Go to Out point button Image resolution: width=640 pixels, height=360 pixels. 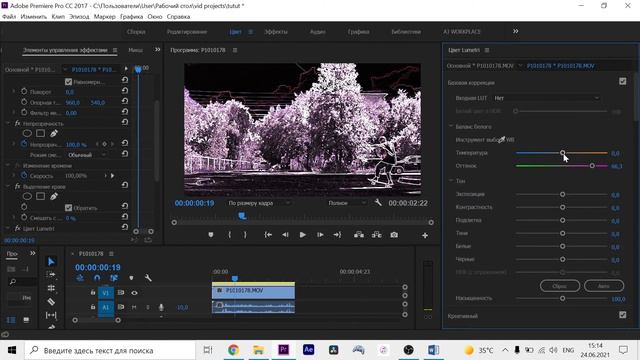pos(337,235)
